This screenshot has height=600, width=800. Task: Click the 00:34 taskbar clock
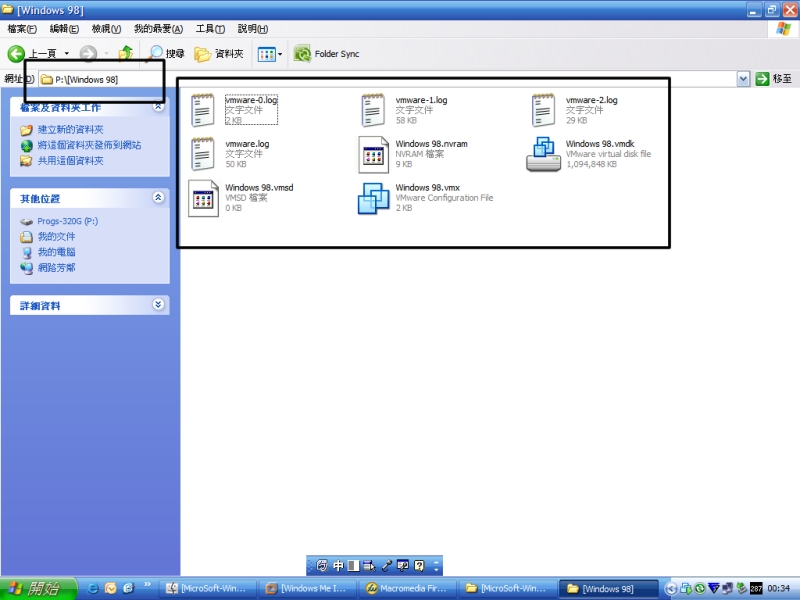click(x=778, y=589)
